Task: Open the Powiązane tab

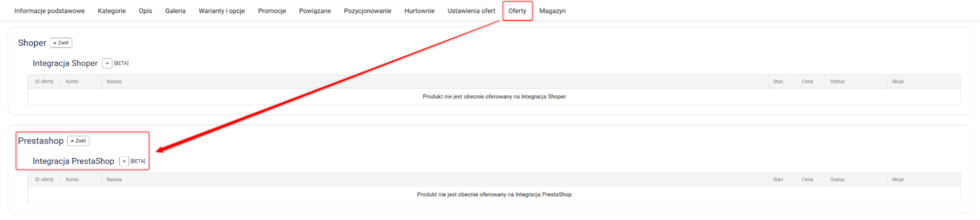Action: tap(315, 11)
